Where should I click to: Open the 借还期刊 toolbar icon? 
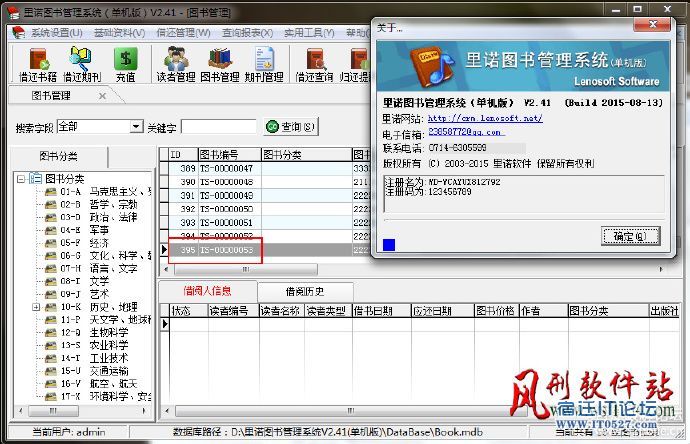tap(82, 65)
